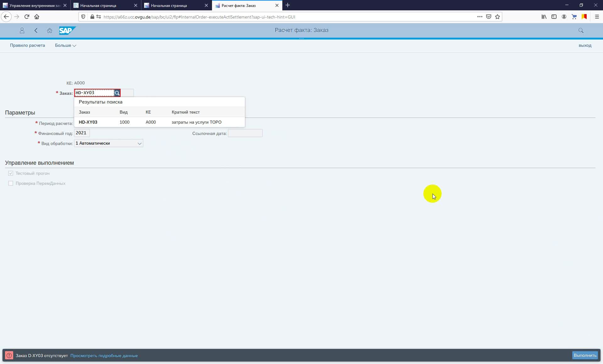Bookmark this page with the star

click(497, 17)
